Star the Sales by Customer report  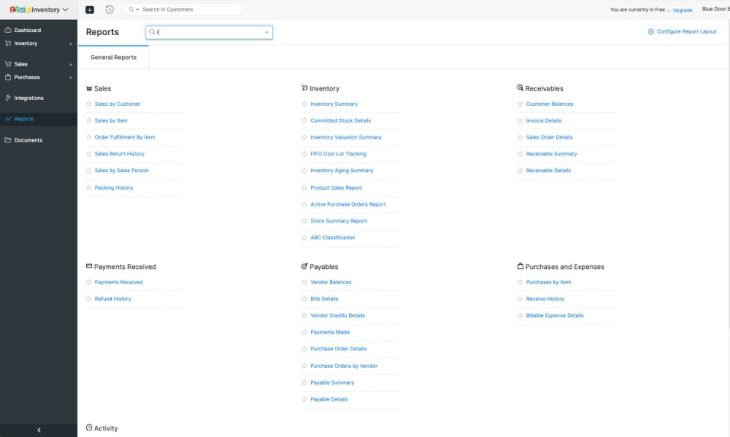89,104
